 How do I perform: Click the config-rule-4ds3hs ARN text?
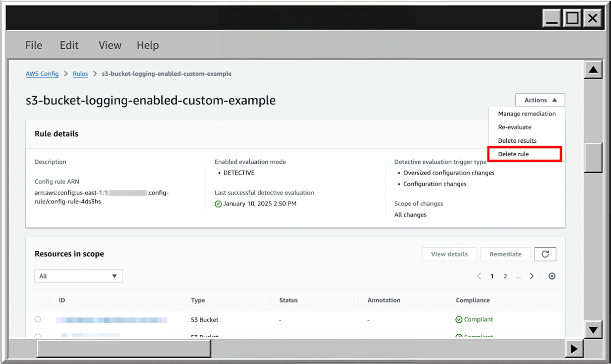pos(68,201)
